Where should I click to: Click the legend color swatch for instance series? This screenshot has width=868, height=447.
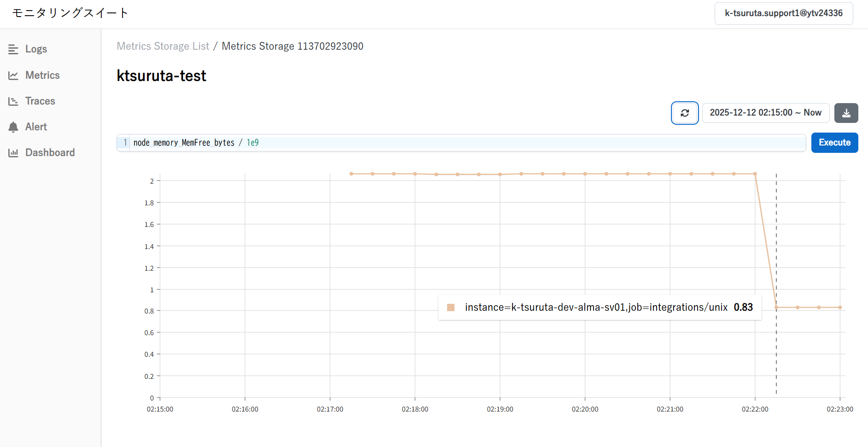pos(451,308)
